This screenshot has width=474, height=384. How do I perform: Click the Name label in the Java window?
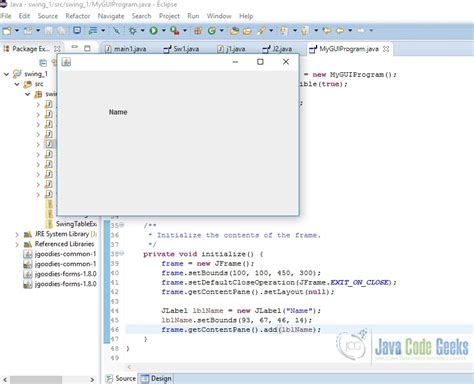tap(118, 112)
